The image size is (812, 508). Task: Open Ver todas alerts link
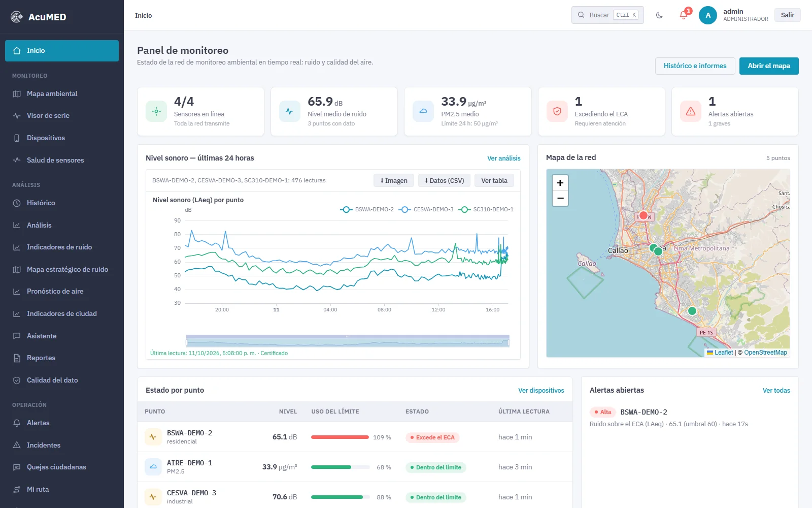[776, 391]
